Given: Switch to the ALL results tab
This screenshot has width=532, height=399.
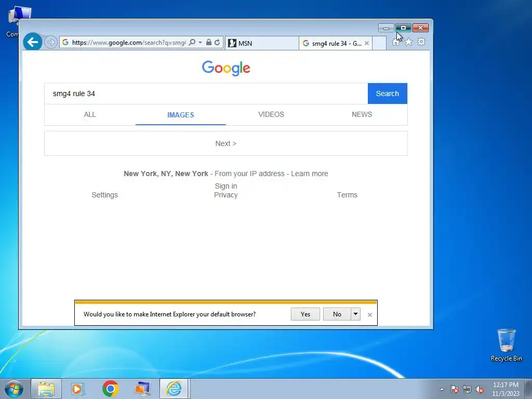Looking at the screenshot, I should click(90, 115).
